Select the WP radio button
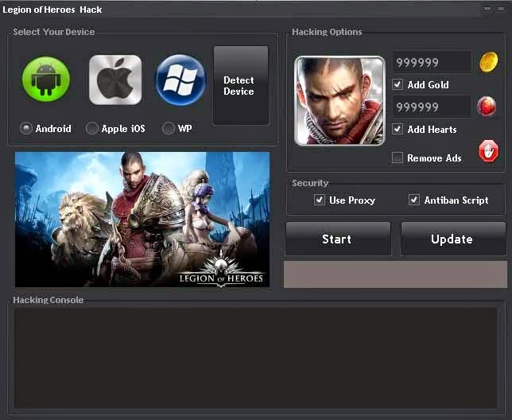The width and height of the screenshot is (512, 420). [x=169, y=128]
